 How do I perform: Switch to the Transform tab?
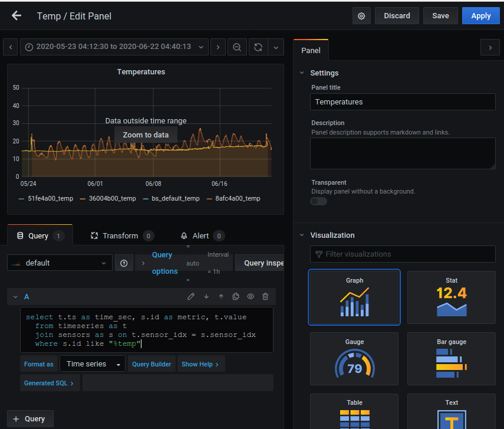tap(122, 235)
